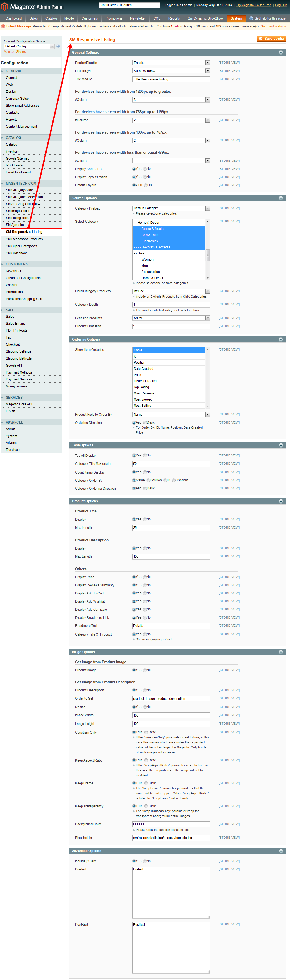Select No for Include jQuery
290x980 pixels.
145,861
